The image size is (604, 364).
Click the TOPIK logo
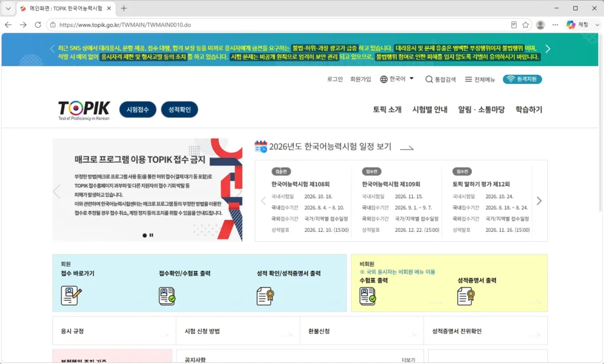click(84, 110)
